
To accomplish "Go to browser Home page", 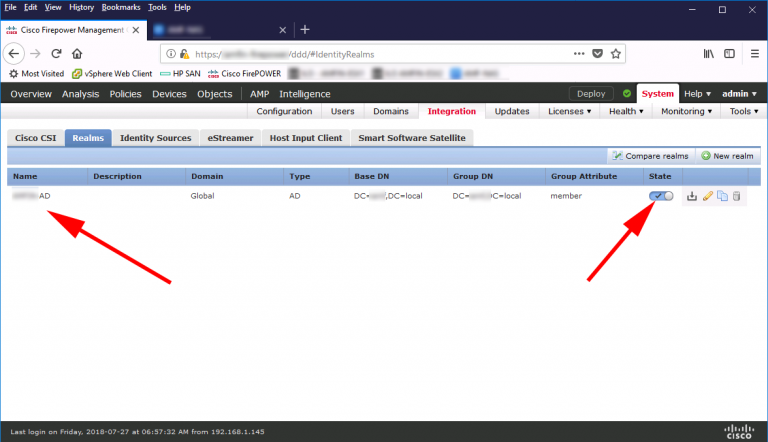I will click(x=77, y=54).
